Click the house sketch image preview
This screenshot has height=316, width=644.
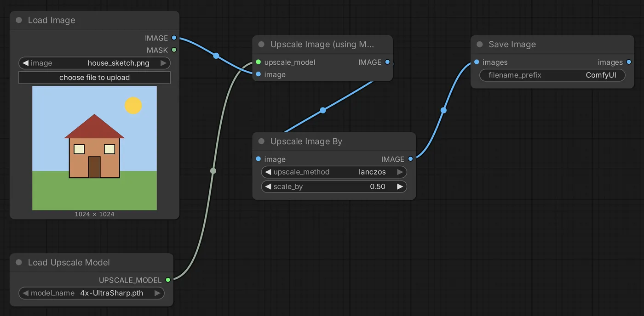[94, 148]
